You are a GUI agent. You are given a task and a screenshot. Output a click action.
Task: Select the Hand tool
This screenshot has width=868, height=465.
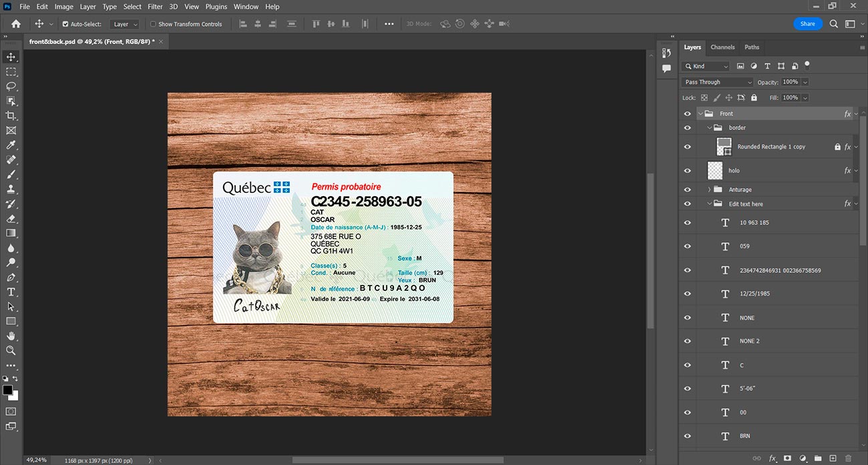tap(11, 336)
